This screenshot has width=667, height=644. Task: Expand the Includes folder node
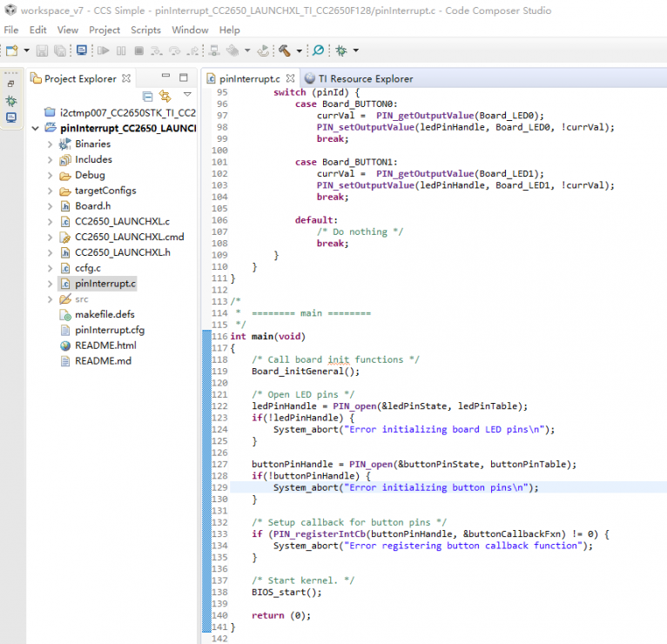(x=50, y=159)
